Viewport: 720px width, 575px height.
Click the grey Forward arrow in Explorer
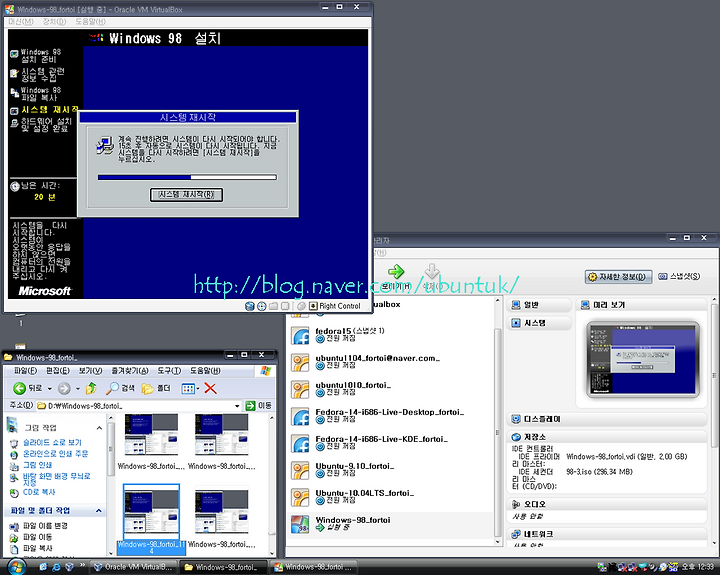64,389
